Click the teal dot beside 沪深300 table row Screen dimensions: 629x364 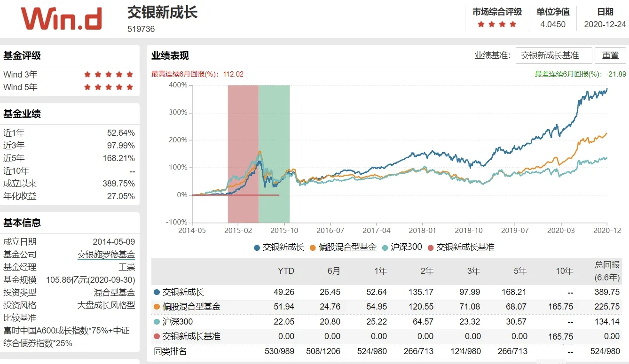pos(157,322)
